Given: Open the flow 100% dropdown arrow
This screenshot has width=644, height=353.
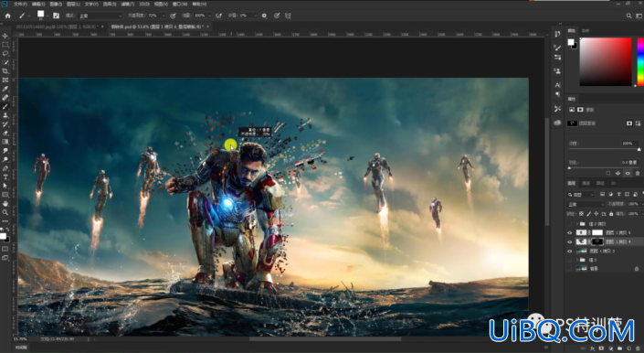Looking at the screenshot, I should coord(209,16).
